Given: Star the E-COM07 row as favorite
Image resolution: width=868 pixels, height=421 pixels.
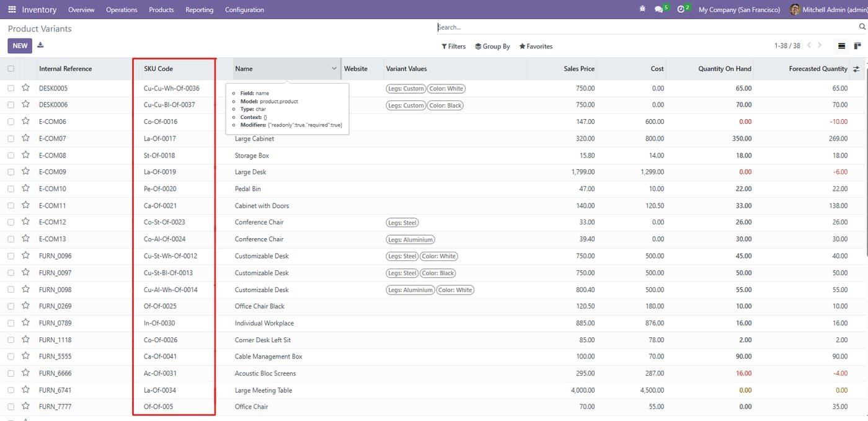Looking at the screenshot, I should (25, 138).
